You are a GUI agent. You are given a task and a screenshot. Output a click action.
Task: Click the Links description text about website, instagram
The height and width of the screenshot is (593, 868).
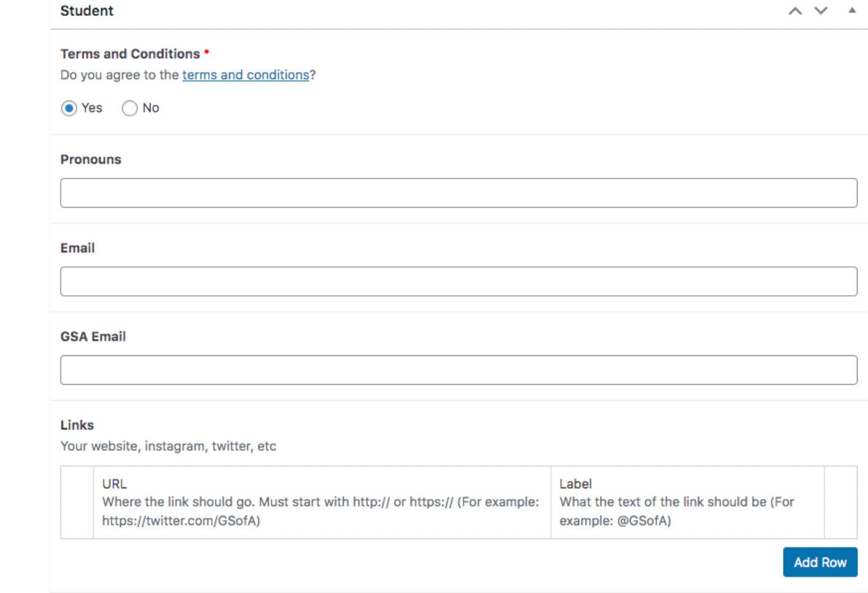(168, 446)
